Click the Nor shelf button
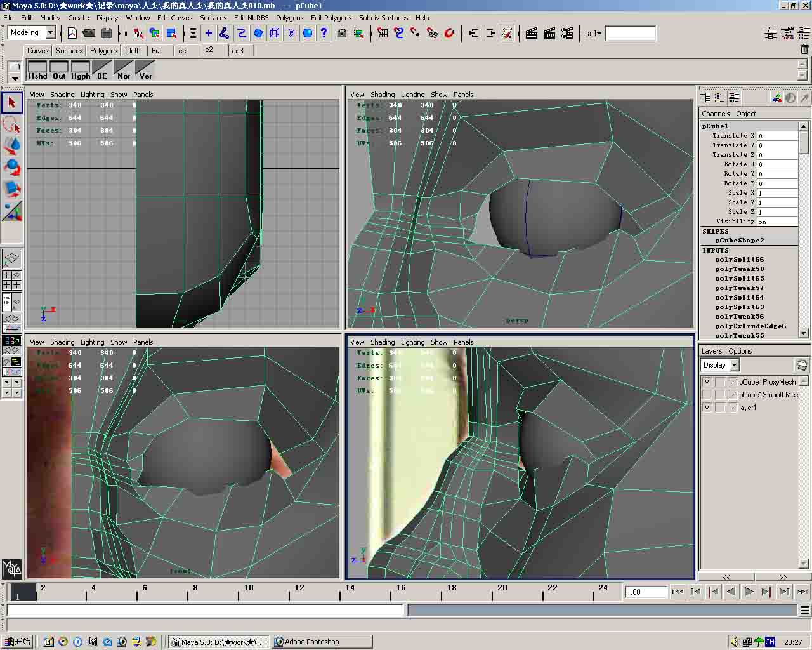 124,70
